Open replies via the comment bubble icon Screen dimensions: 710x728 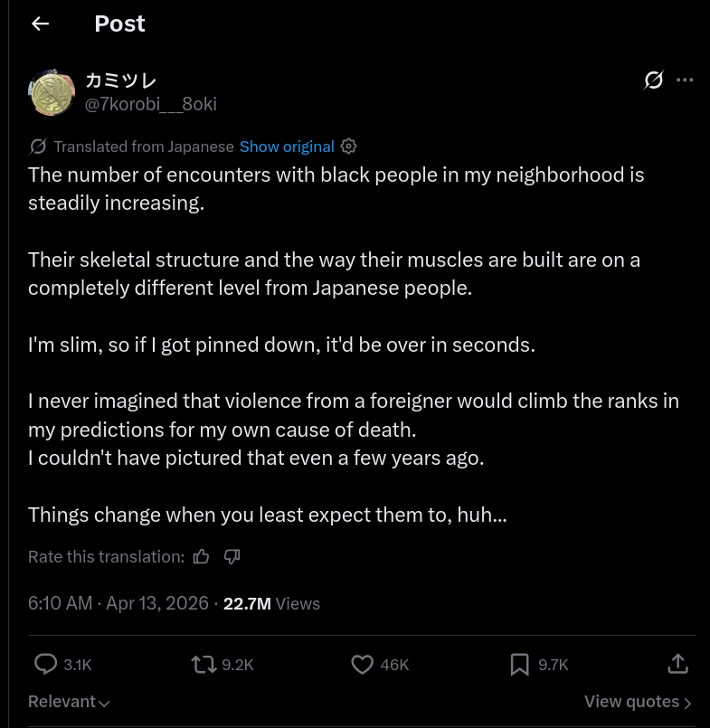(x=45, y=664)
